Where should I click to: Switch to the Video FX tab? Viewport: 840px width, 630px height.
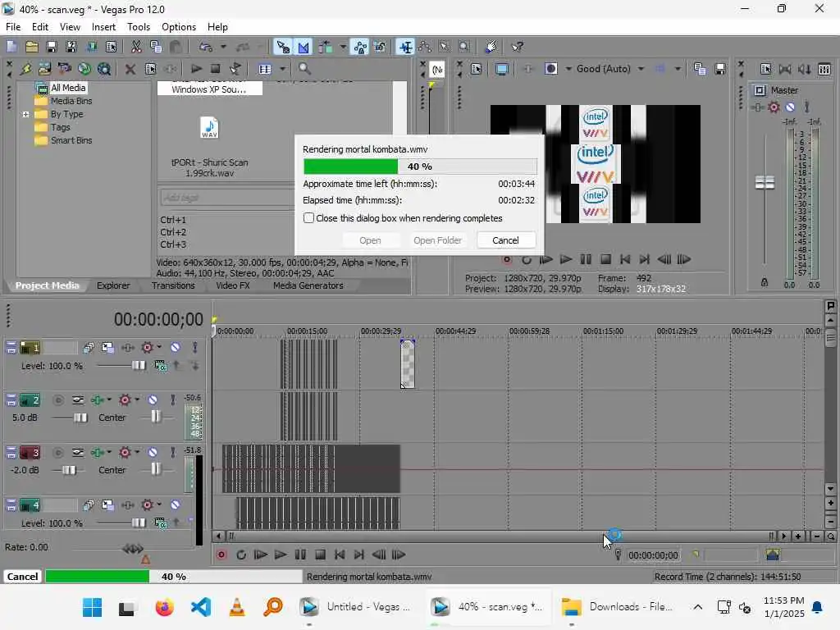click(x=232, y=285)
